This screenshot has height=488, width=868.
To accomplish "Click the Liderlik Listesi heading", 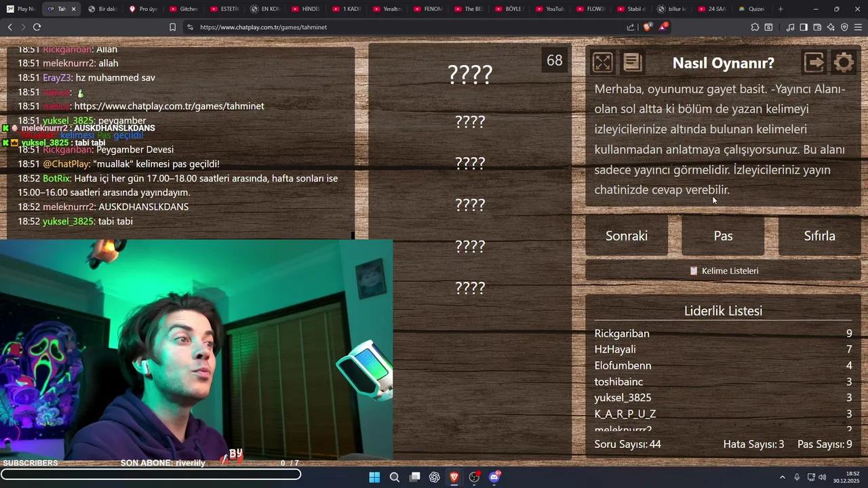I will point(723,311).
